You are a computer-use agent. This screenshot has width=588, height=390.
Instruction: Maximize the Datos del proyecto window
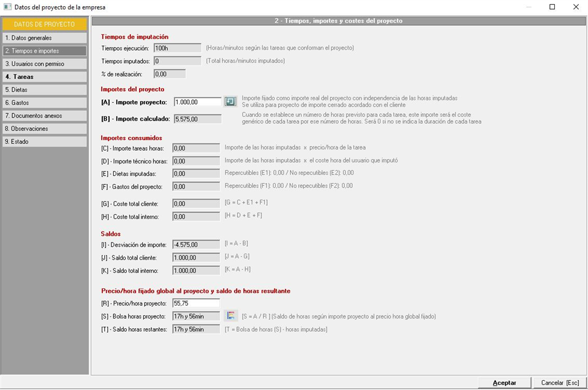[x=552, y=7]
